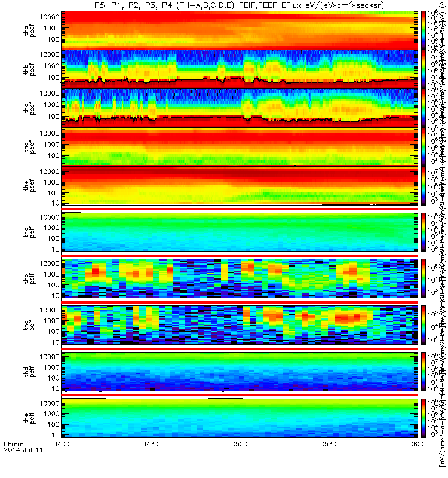Screen dimensions: 448x478
Task: Click the 'the peif' panel label
Action: coord(29,418)
